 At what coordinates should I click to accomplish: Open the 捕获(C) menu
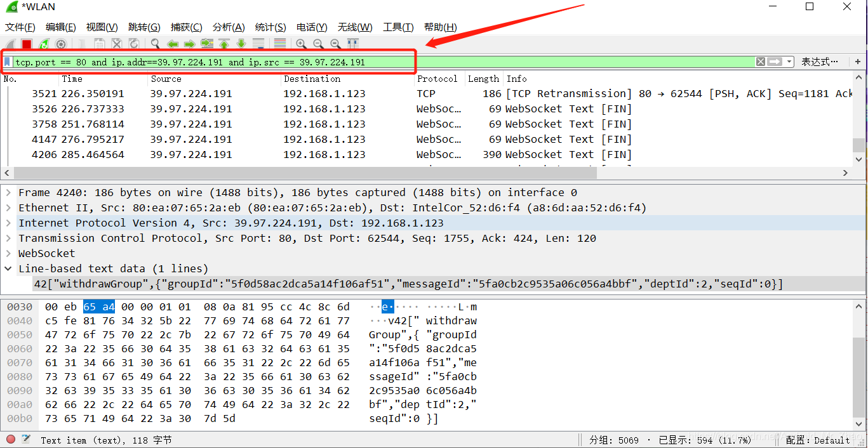(x=186, y=27)
